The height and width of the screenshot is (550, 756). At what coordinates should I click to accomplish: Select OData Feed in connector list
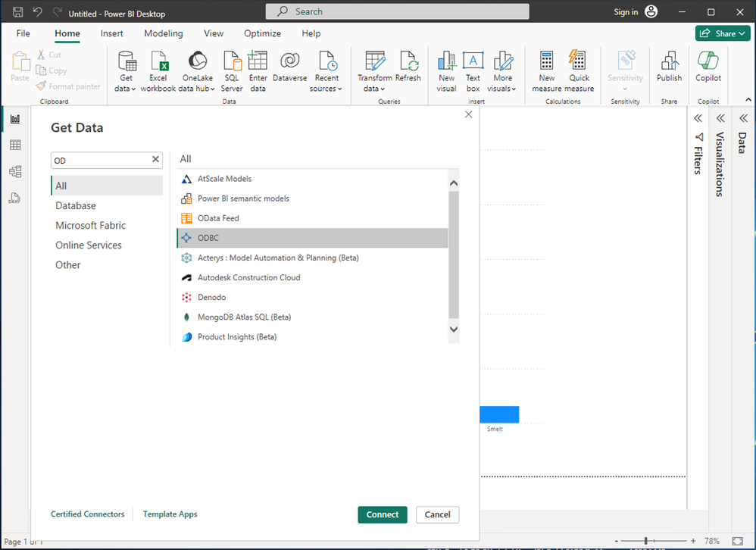[218, 218]
